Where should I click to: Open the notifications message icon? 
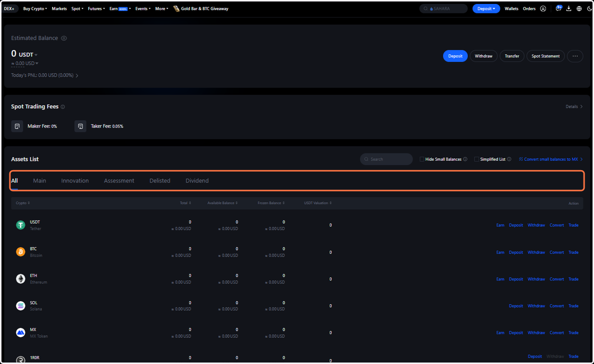coord(558,8)
